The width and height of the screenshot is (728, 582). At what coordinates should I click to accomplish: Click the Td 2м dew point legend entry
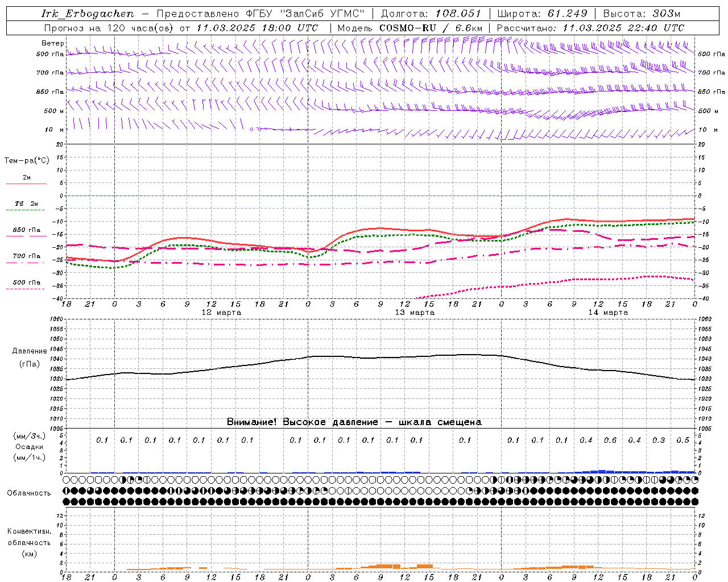click(26, 203)
